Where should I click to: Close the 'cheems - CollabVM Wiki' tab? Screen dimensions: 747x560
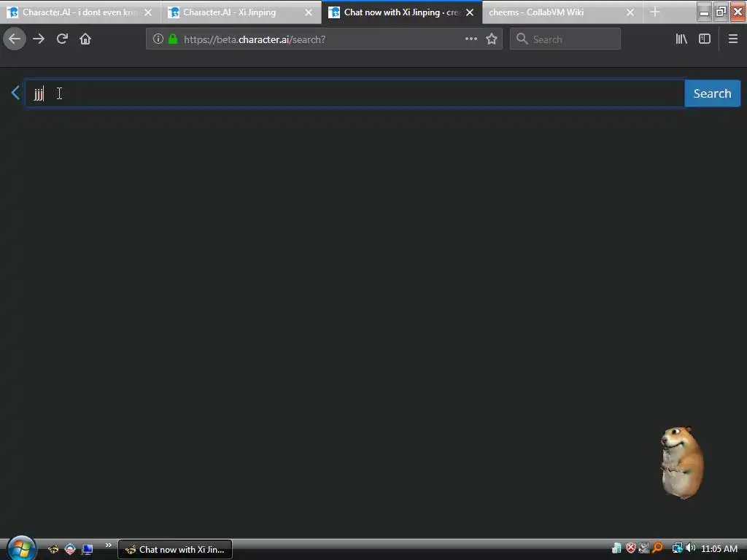point(630,12)
